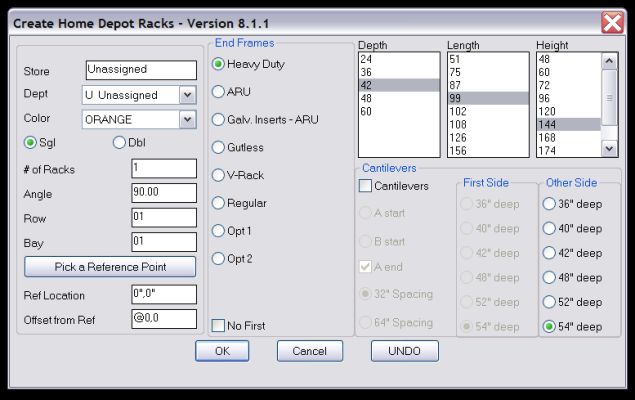
Task: Select 60 in the Depth list
Action: (x=399, y=111)
